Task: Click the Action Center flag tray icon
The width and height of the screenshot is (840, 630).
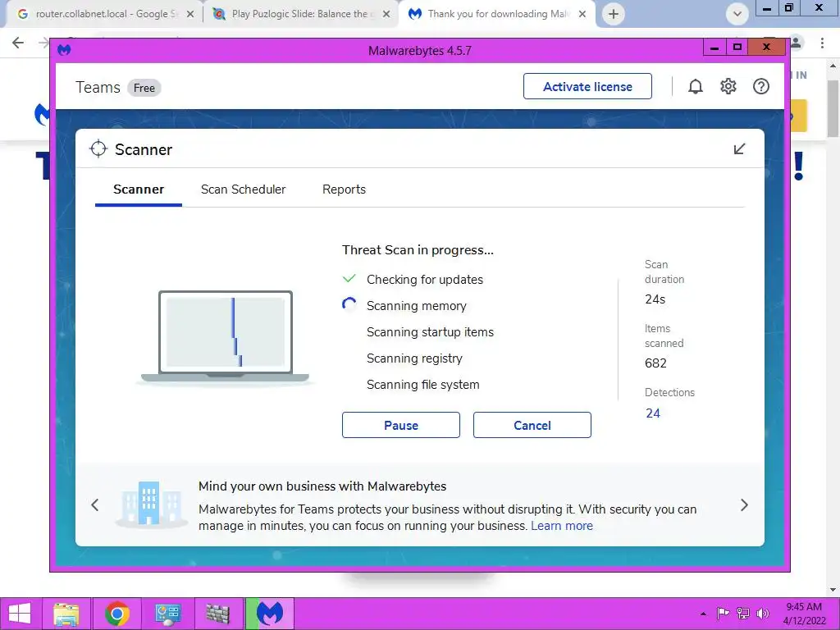Action: pyautogui.click(x=723, y=614)
